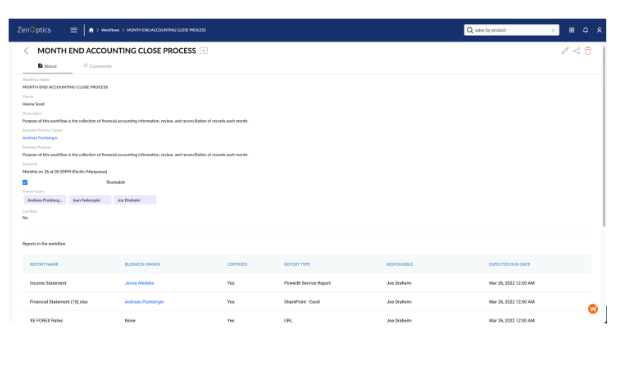Click the 'Reports in the workflow' heading
Image resolution: width=619 pixels, height=366 pixels.
(44, 244)
